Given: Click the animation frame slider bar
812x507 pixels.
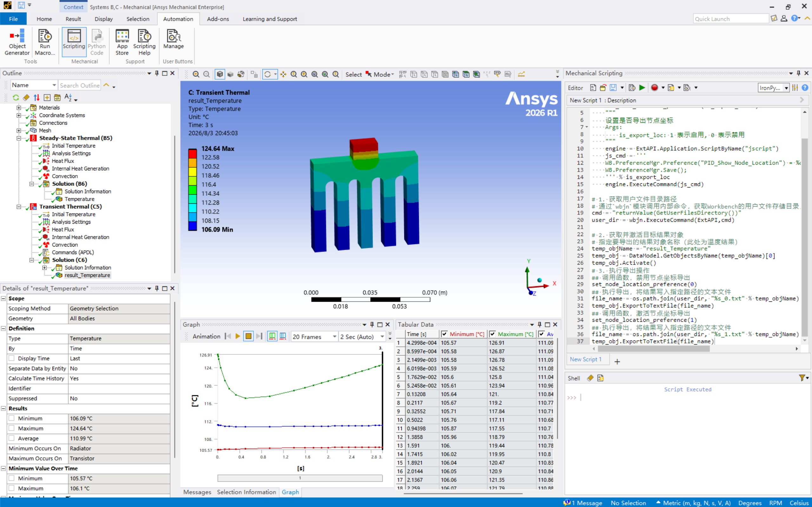Looking at the screenshot, I should [300, 478].
